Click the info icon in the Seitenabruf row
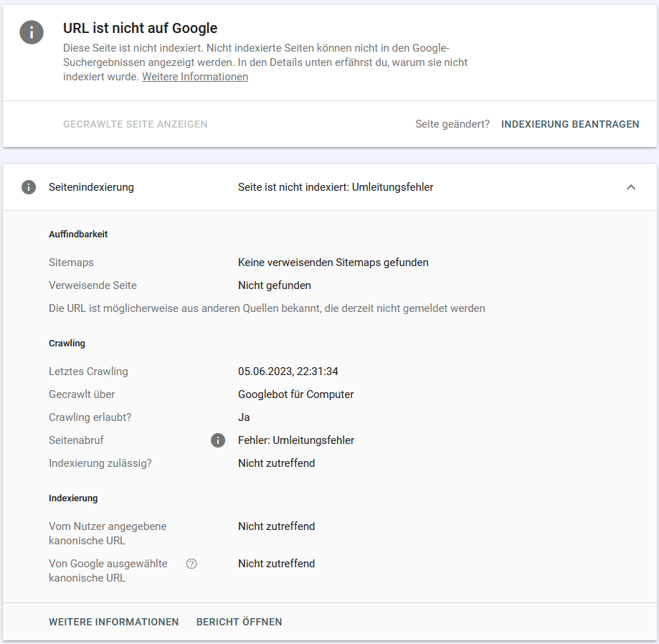The width and height of the screenshot is (659, 644). click(218, 440)
